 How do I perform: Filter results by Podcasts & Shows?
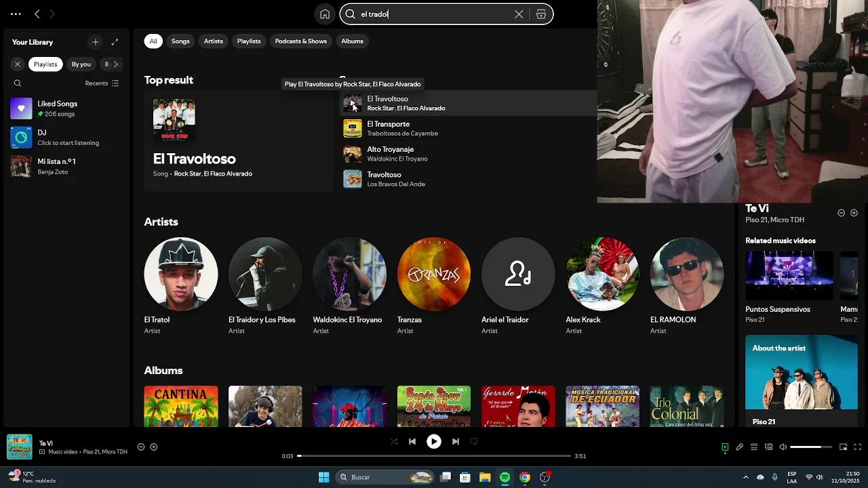[x=301, y=41]
